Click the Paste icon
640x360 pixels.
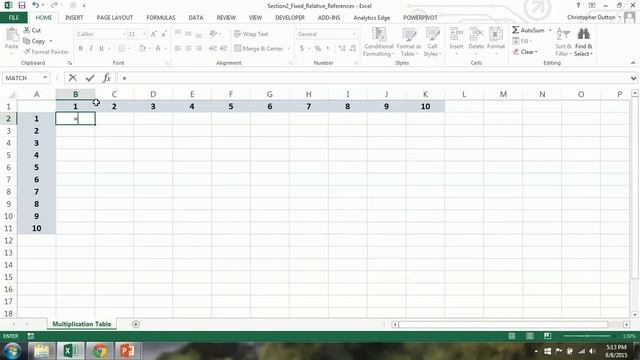tap(11, 36)
